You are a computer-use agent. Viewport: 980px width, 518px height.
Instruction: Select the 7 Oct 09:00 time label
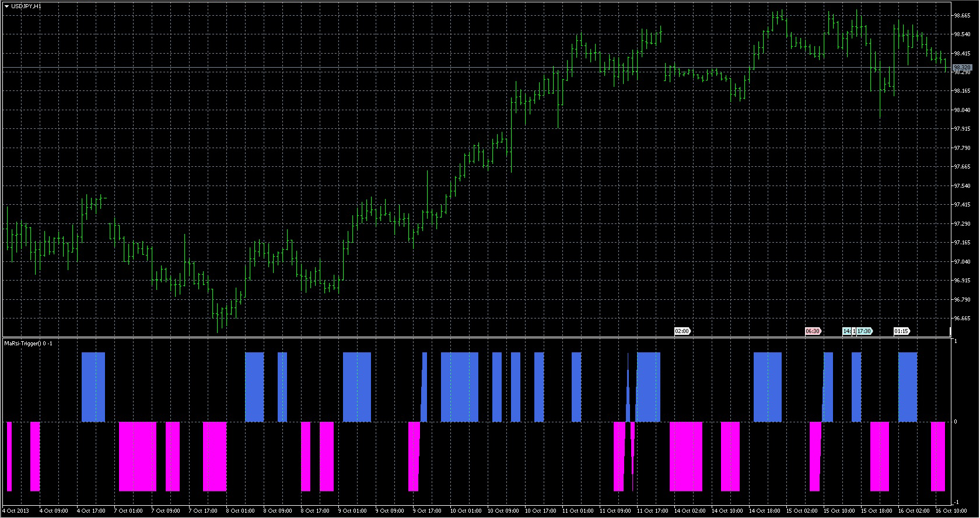point(165,511)
